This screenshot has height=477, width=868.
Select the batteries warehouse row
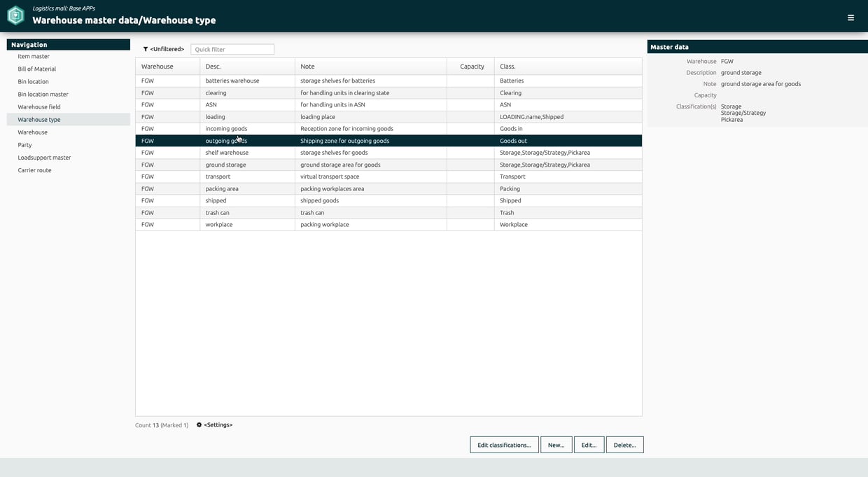pyautogui.click(x=388, y=81)
